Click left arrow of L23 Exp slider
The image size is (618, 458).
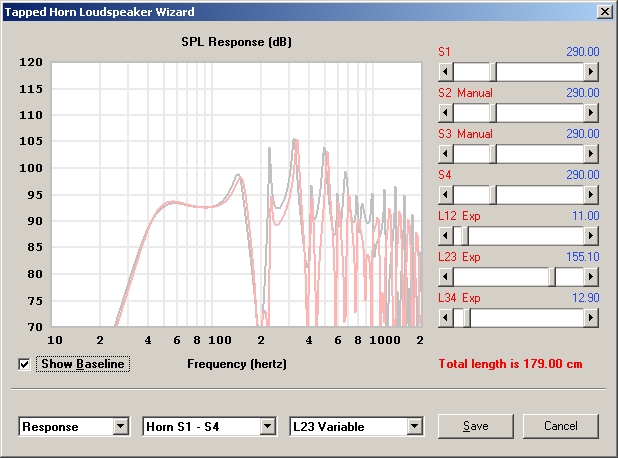click(x=446, y=277)
